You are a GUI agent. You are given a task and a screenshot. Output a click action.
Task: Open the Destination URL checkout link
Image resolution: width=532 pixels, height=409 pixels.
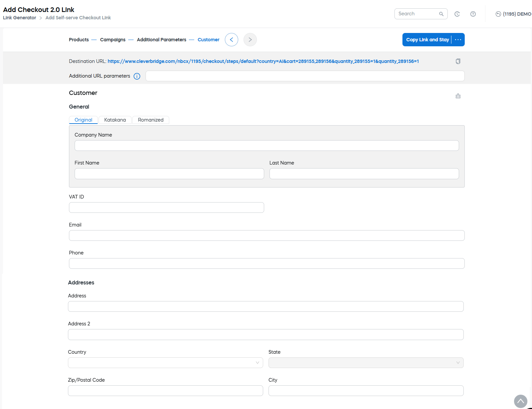click(x=263, y=61)
